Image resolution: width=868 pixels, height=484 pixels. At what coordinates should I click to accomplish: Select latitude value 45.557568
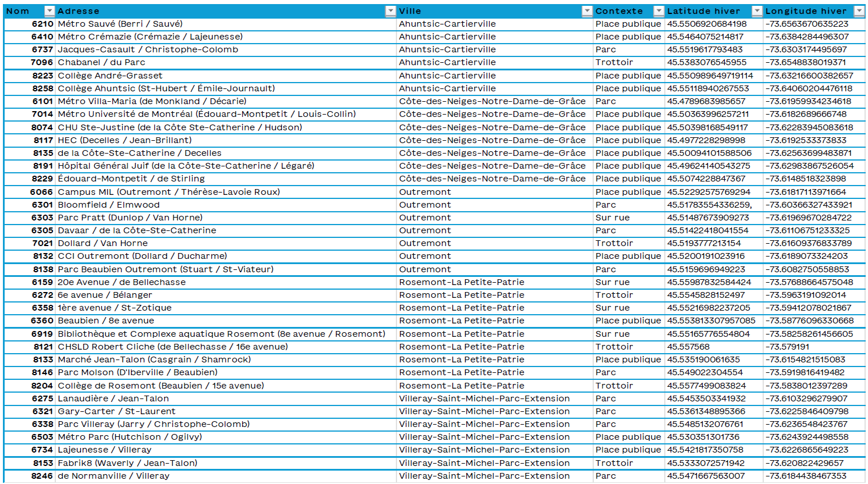point(714,347)
